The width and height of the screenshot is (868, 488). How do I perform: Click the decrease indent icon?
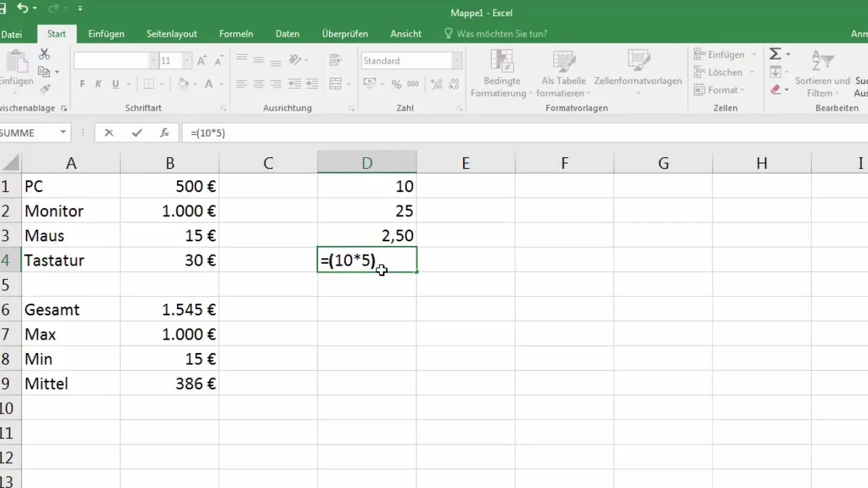[x=294, y=84]
